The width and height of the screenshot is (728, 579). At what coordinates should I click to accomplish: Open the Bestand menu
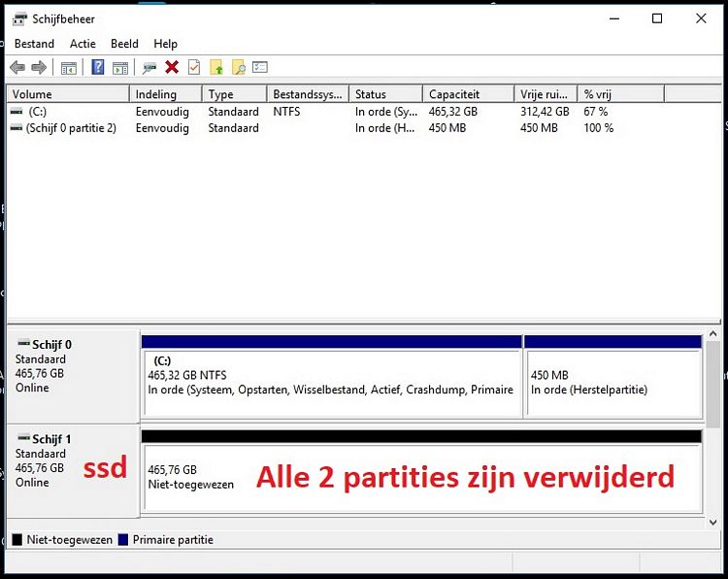tap(34, 44)
